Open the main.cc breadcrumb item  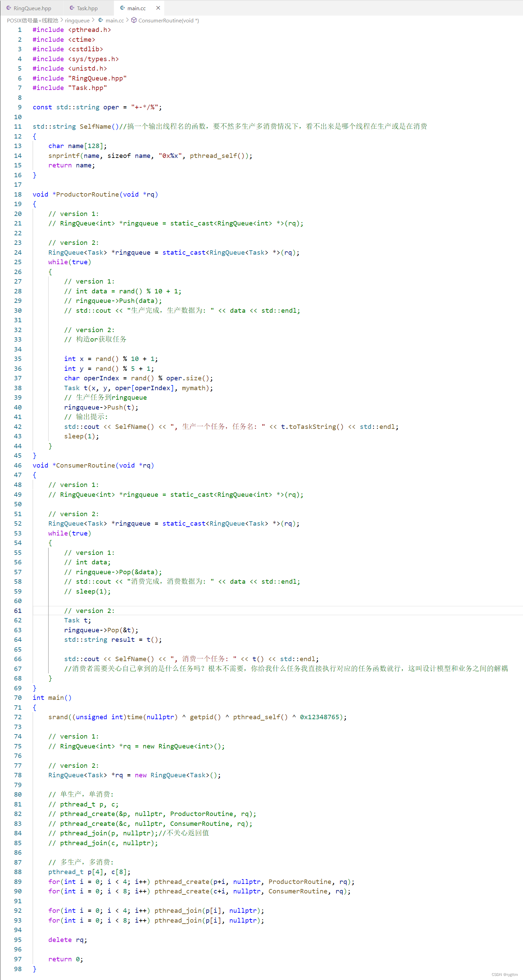(114, 20)
